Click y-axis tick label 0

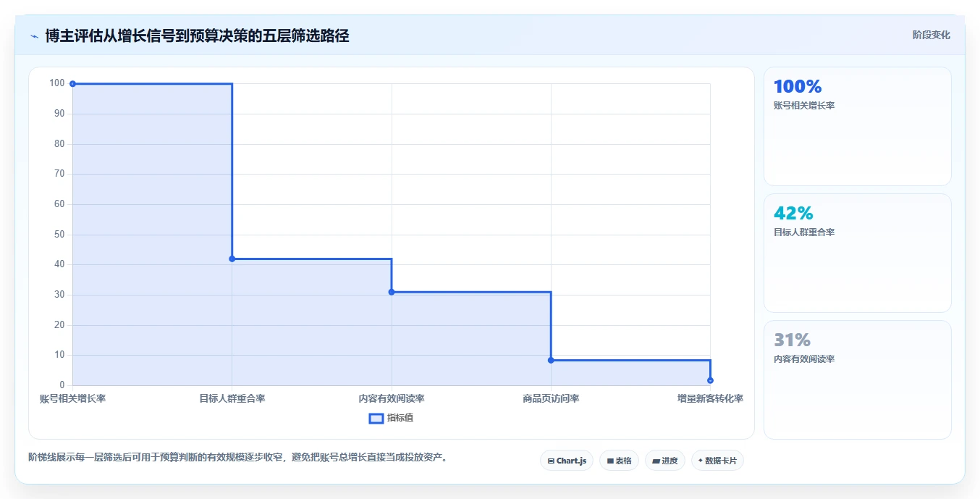(x=62, y=385)
